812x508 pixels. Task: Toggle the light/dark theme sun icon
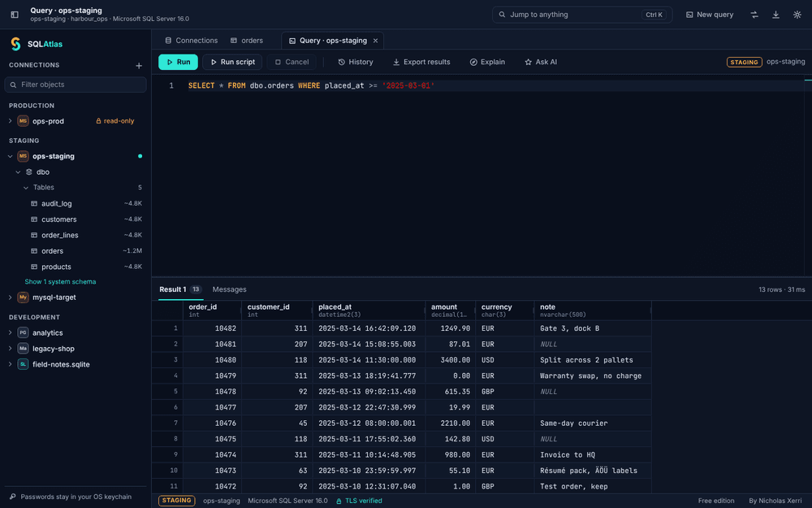tap(797, 15)
